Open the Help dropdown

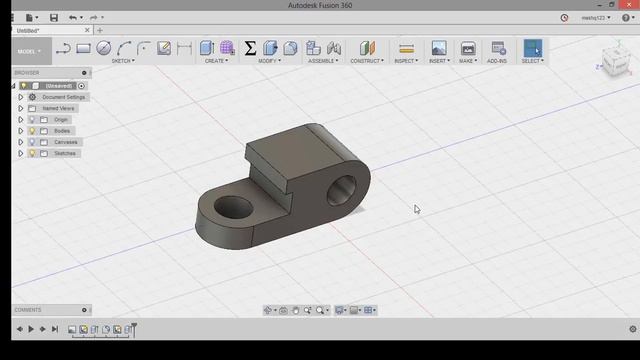628,18
